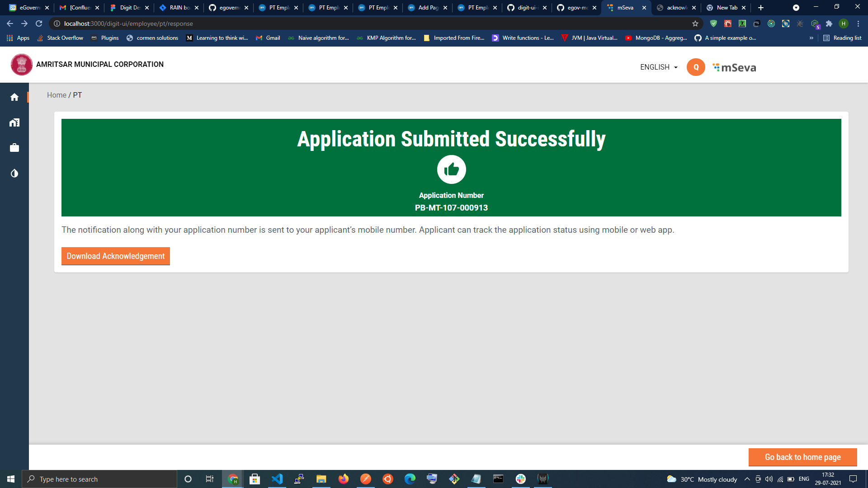The height and width of the screenshot is (488, 868).
Task: Click the home icon in sidebar
Action: (14, 97)
